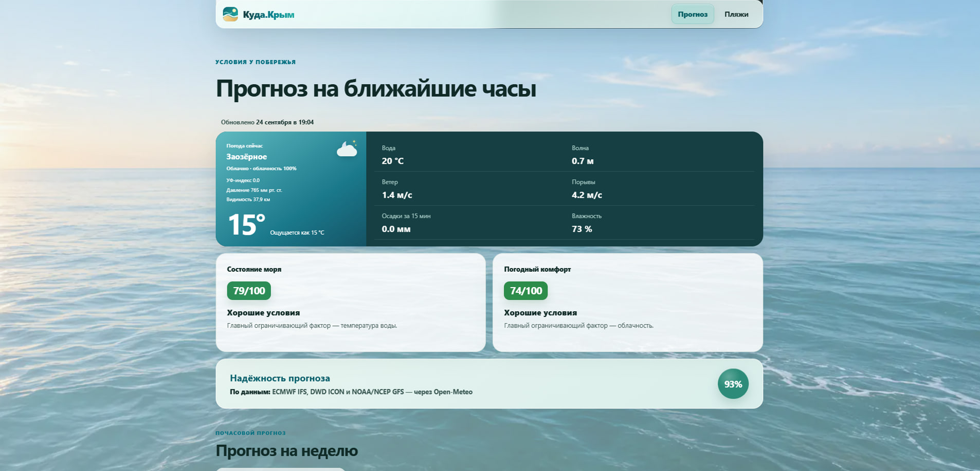Screen dimensions: 980x471
Task: Click the data sources line mentioning Open-Meteo
Action: (x=351, y=392)
